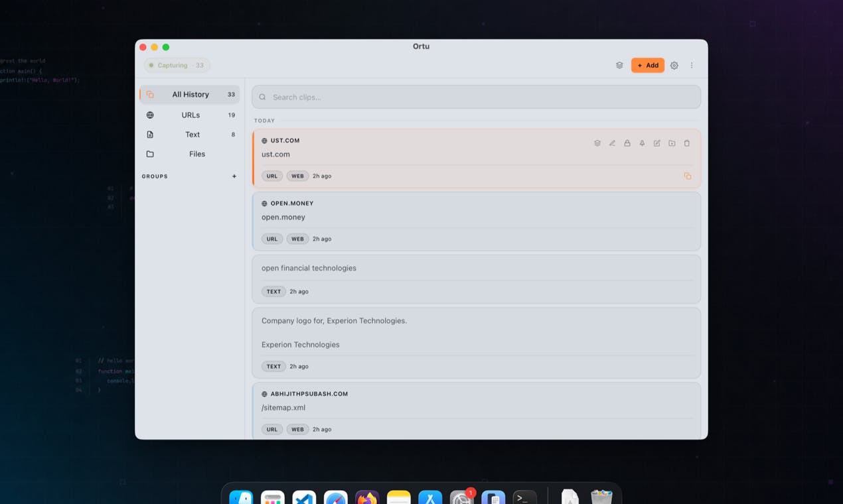
Task: Click TEXT tag on Experion Technologies card
Action: (x=273, y=366)
